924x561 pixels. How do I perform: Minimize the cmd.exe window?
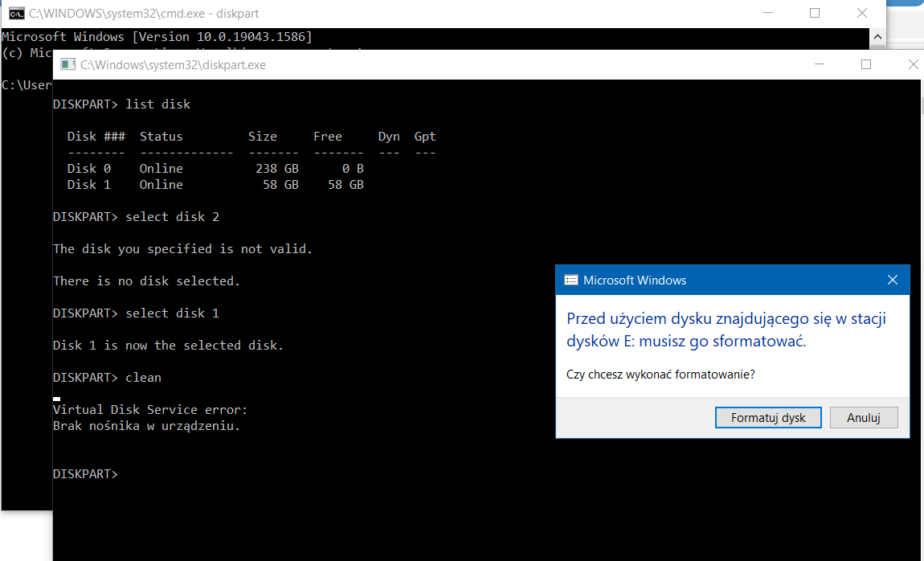tap(768, 13)
